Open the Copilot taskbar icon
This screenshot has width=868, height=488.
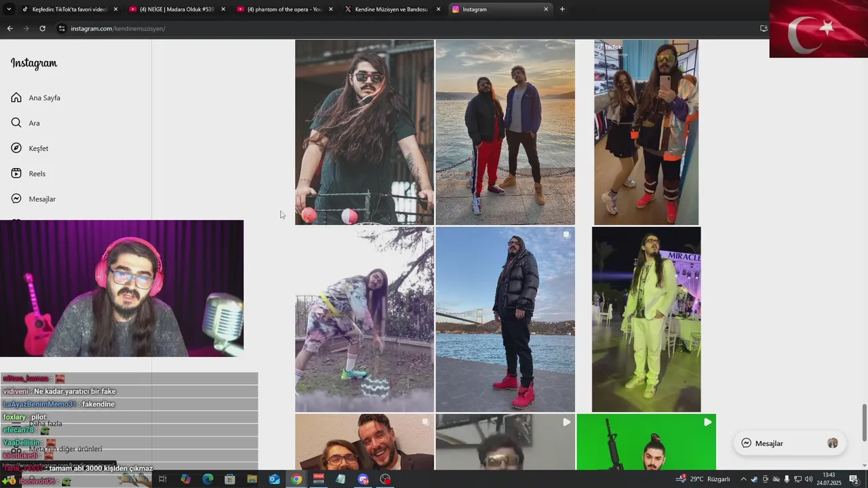click(185, 479)
